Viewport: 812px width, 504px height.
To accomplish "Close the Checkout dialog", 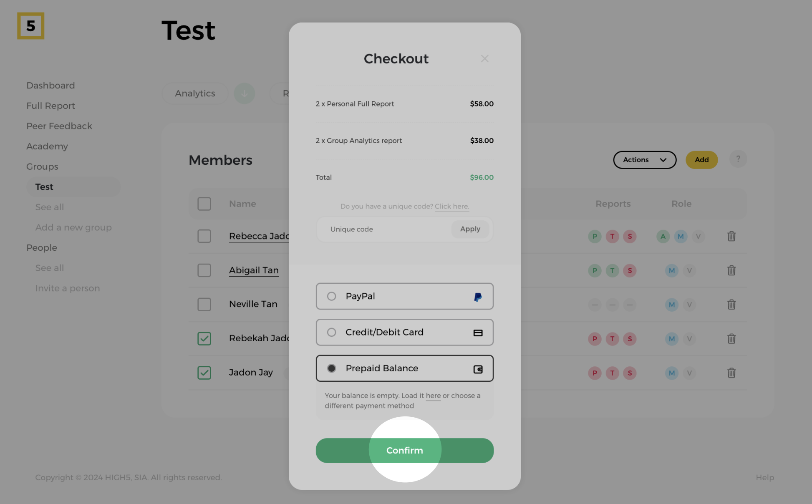I will point(484,59).
